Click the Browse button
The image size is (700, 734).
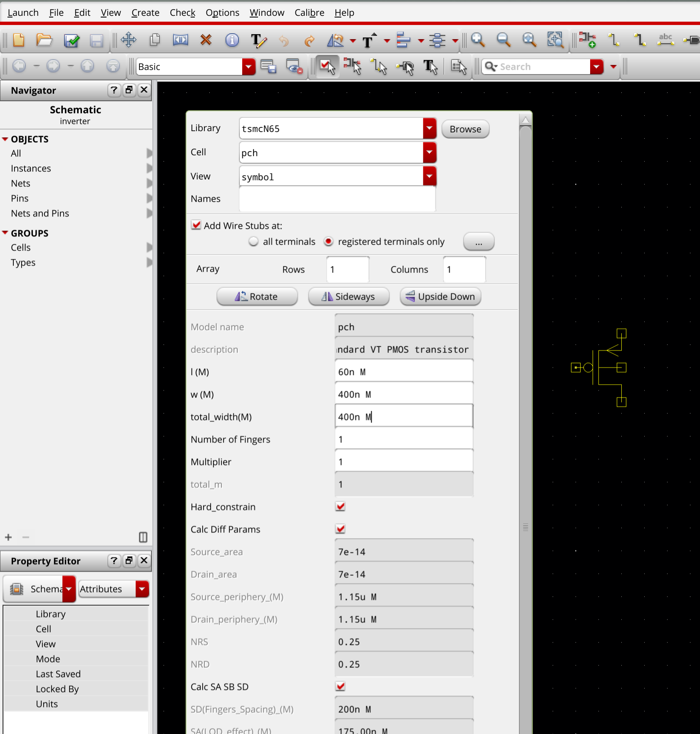pyautogui.click(x=465, y=129)
